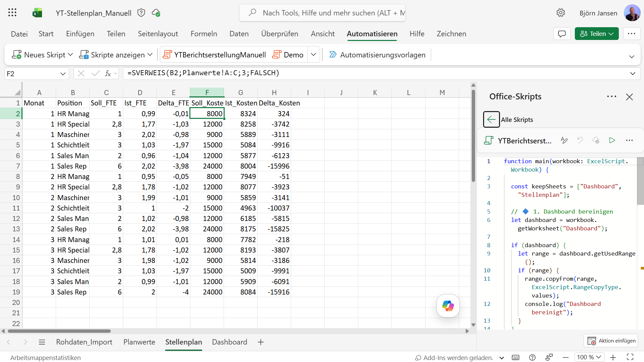Open all sheets list icon
644x362 pixels.
click(42, 342)
